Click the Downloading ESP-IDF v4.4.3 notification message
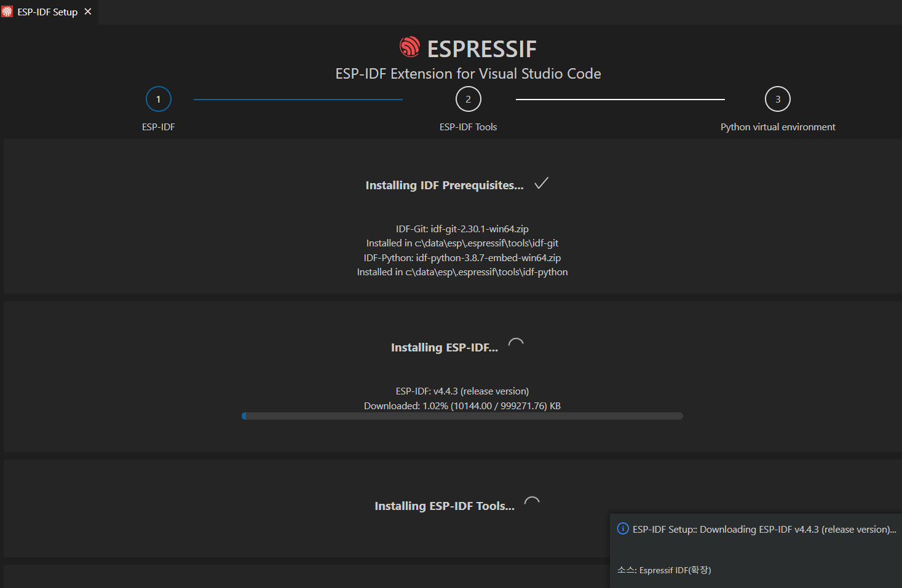The height and width of the screenshot is (588, 902). [x=764, y=530]
